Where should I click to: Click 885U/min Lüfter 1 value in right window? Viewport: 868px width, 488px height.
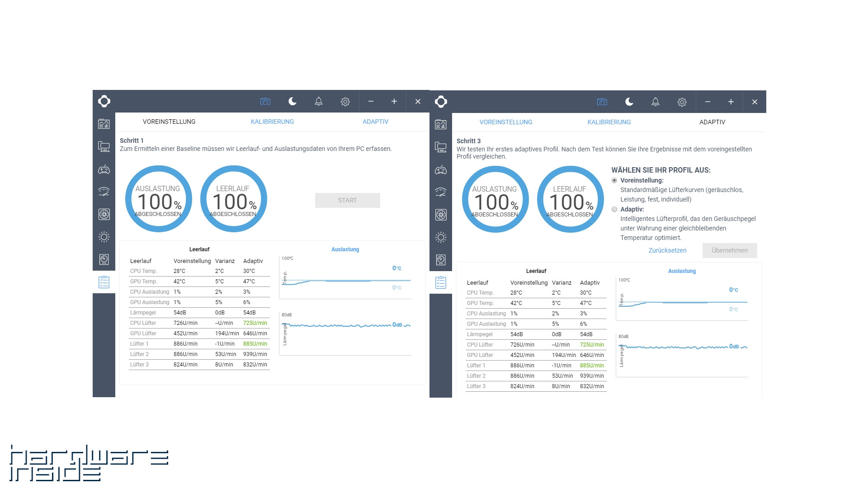[592, 366]
